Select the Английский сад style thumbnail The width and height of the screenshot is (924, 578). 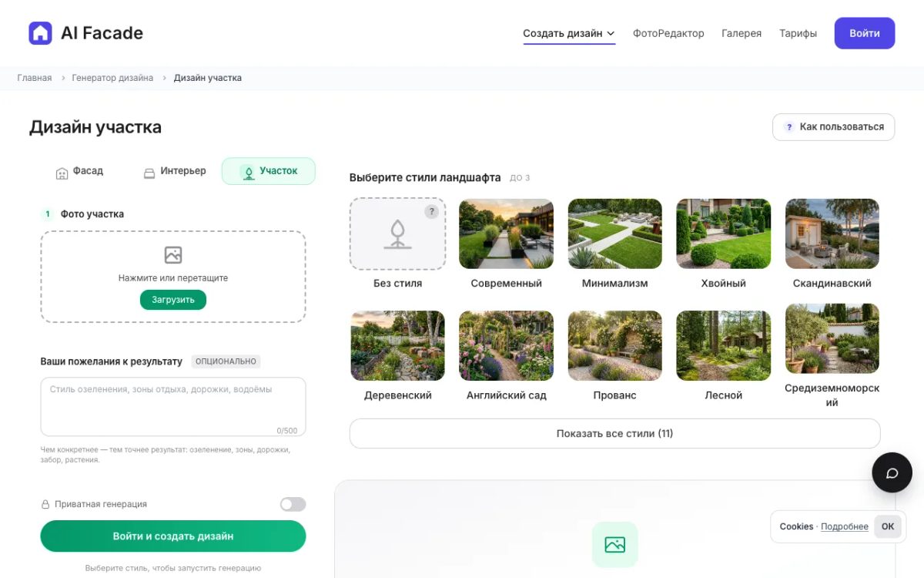point(506,345)
